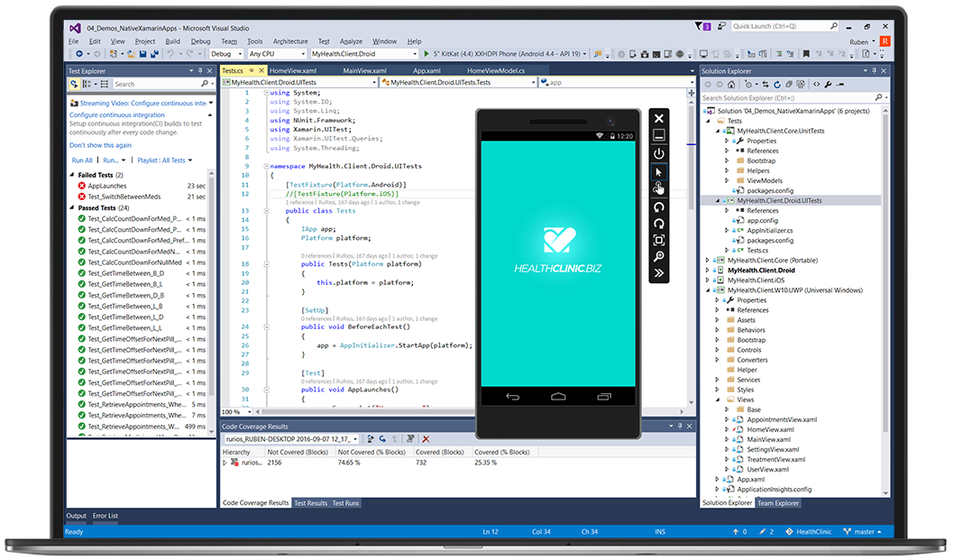Image resolution: width=954 pixels, height=560 pixels.
Task: Click the Solution Explorer home icon
Action: [x=731, y=85]
